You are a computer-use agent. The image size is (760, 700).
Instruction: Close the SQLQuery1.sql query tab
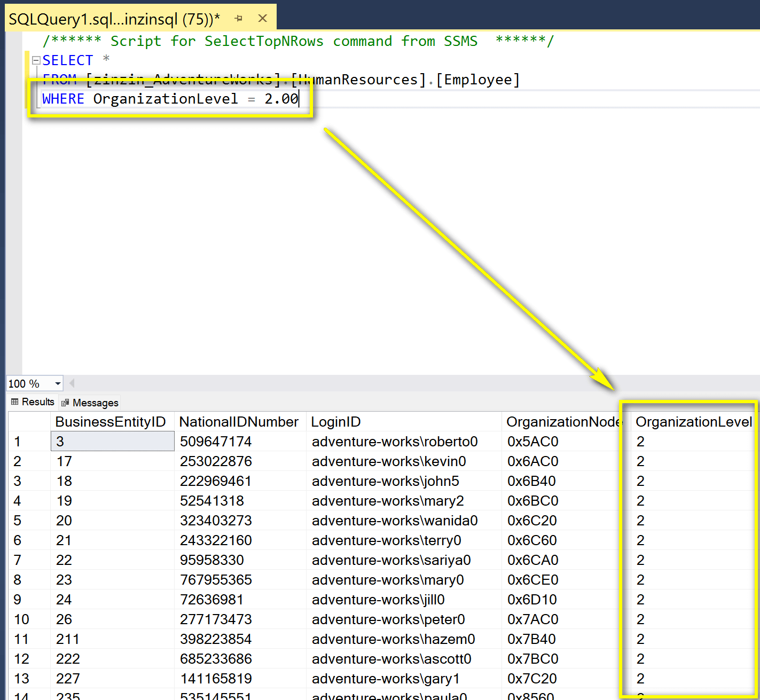pos(262,19)
